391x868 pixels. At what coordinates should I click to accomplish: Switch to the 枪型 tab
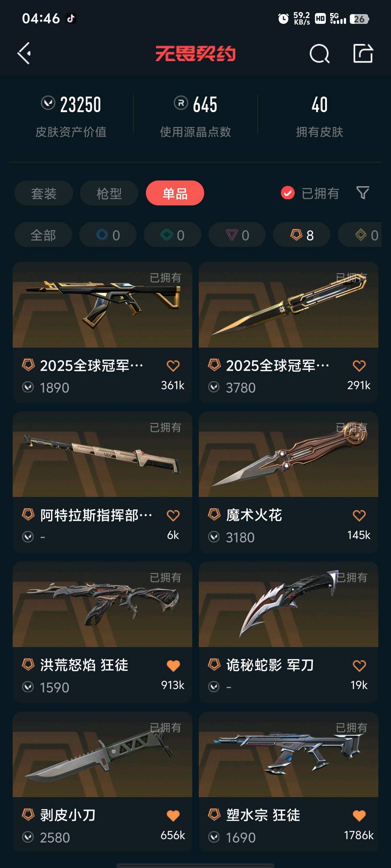click(109, 193)
